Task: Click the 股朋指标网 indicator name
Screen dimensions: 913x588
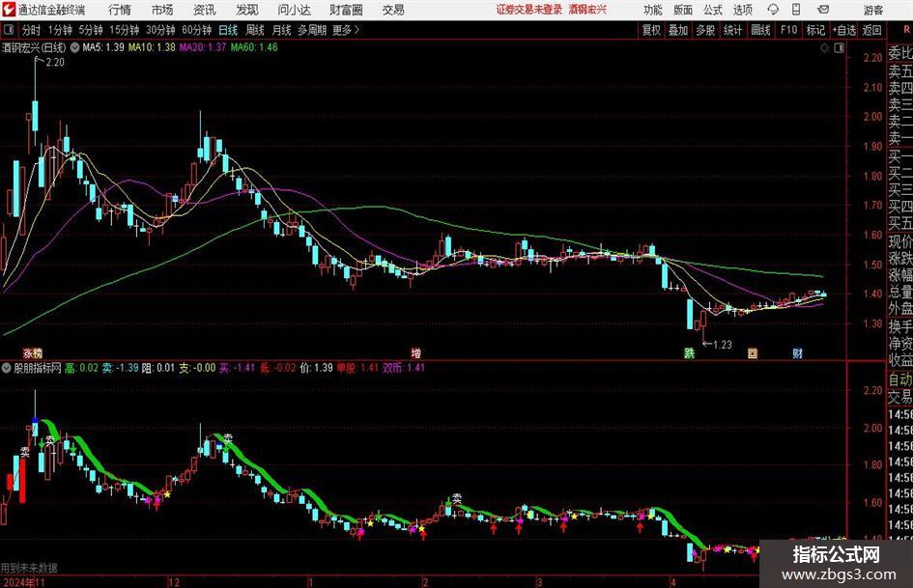Action: 38,368
